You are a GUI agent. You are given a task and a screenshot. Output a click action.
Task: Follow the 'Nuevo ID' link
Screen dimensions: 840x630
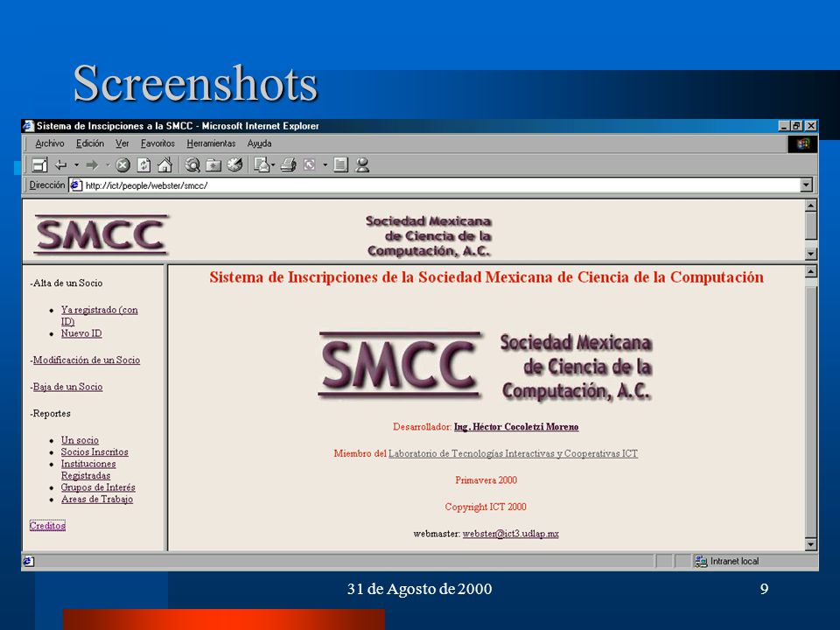click(81, 333)
